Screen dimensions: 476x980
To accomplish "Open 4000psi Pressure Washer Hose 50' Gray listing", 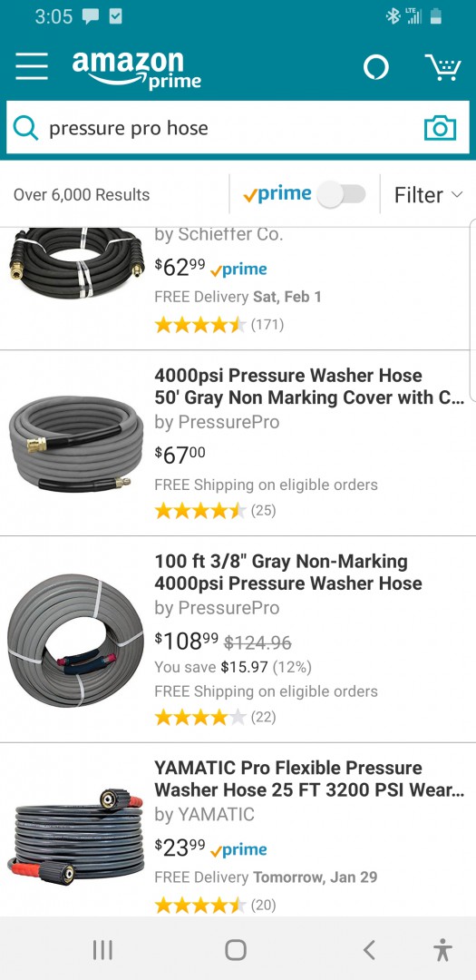I will pyautogui.click(x=309, y=387).
